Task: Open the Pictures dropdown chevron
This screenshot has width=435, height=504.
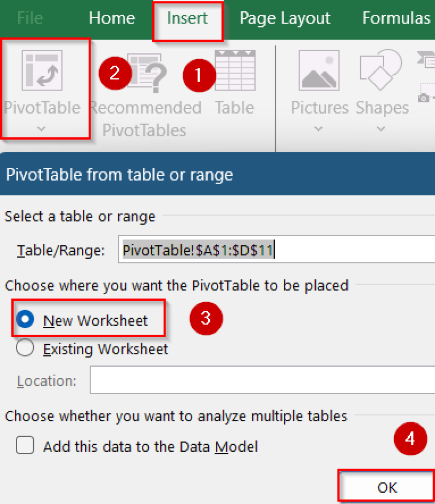Action: coord(318,129)
